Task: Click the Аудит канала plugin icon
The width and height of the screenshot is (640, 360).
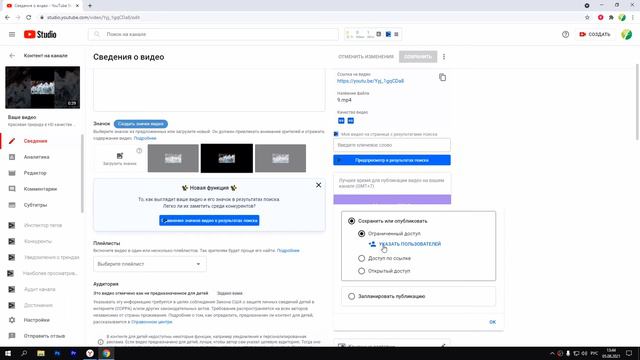Action: pos(11,289)
